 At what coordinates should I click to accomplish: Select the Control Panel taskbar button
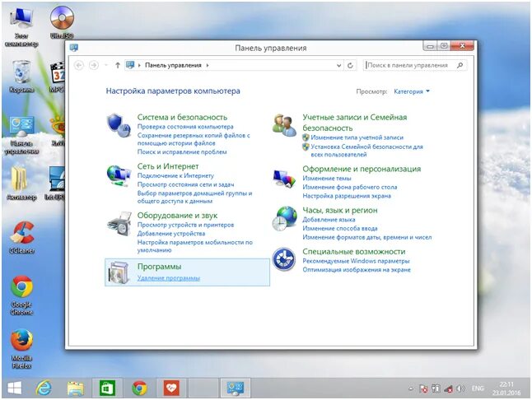236,388
